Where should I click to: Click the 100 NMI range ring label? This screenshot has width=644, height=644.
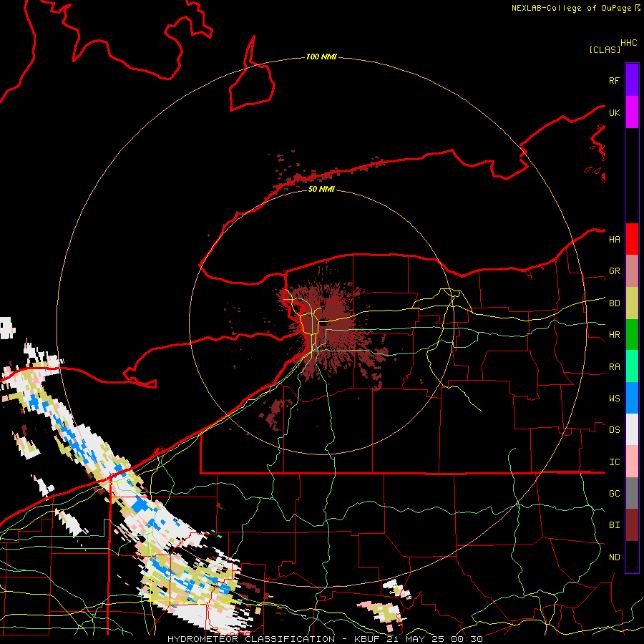321,57
